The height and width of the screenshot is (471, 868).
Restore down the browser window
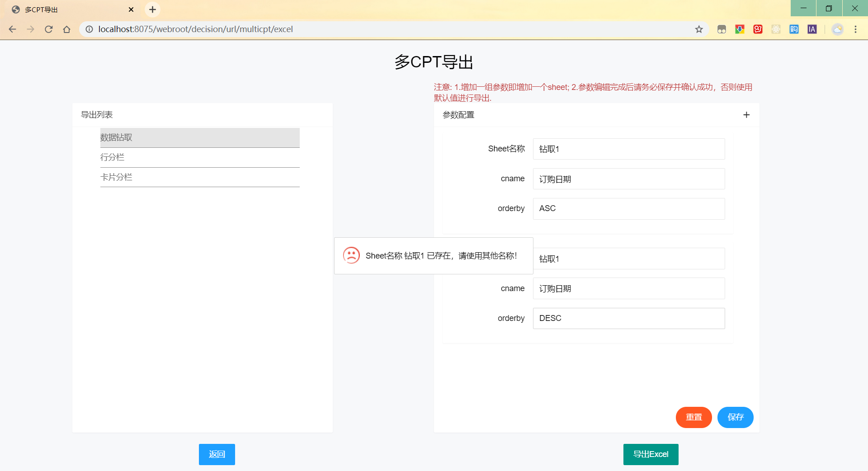(x=829, y=8)
